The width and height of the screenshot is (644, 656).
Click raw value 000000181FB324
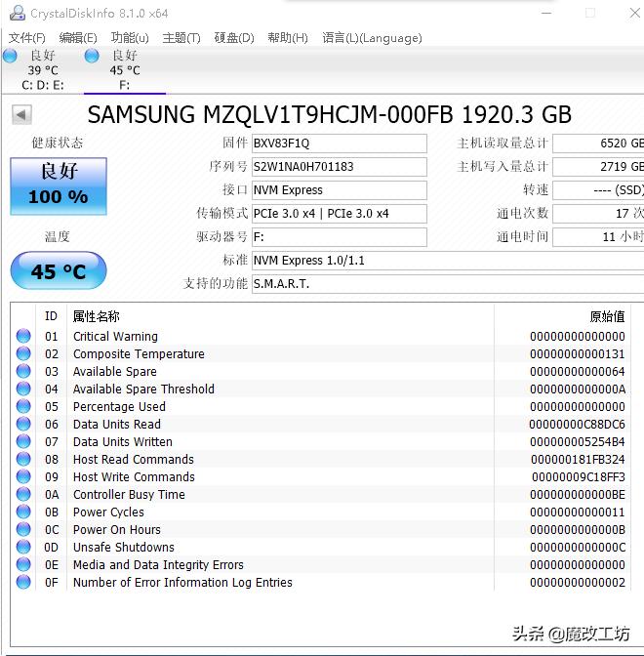coord(578,460)
